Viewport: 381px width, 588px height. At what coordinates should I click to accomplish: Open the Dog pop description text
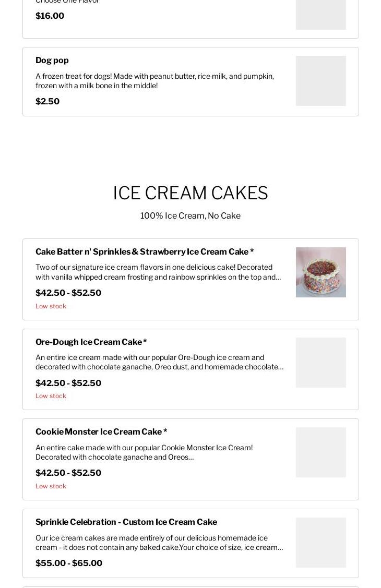(x=154, y=81)
